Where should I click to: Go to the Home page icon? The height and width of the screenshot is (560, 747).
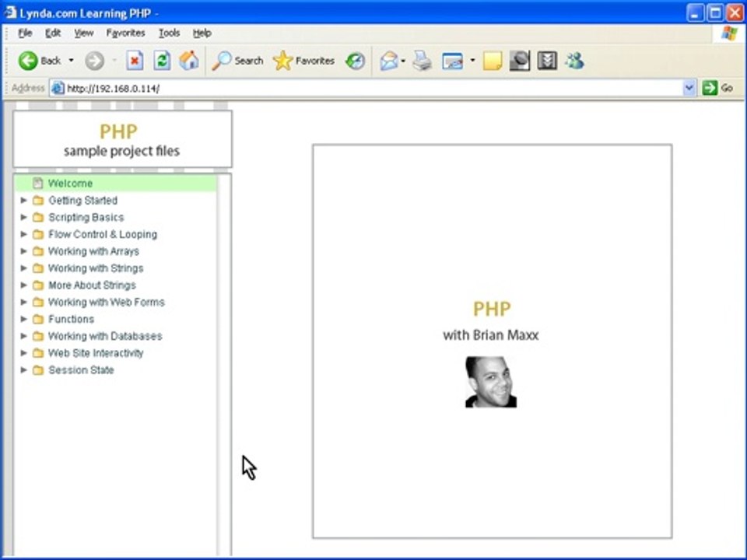tap(189, 61)
